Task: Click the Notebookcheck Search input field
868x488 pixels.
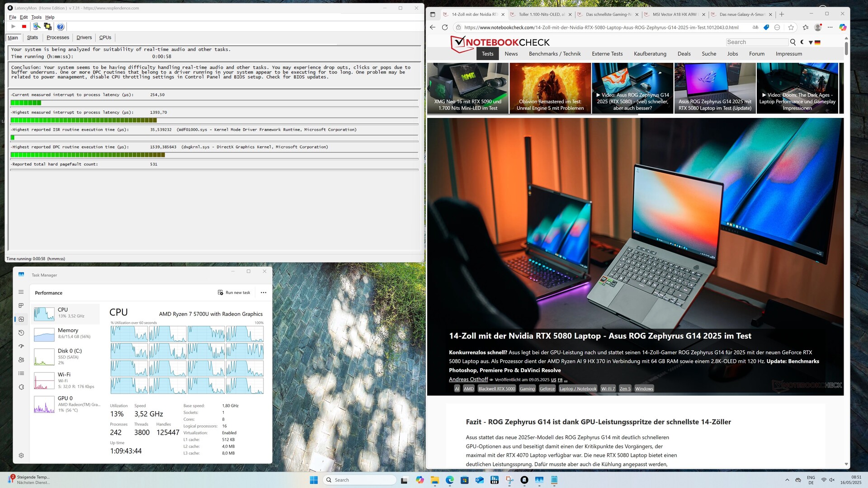Action: pyautogui.click(x=757, y=42)
